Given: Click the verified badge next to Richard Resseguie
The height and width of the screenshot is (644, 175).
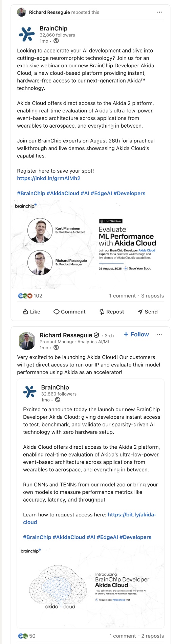Looking at the screenshot, I should click(96, 335).
